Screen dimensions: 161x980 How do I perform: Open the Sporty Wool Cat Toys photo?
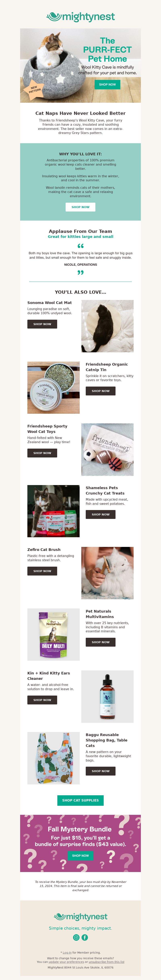(107, 449)
